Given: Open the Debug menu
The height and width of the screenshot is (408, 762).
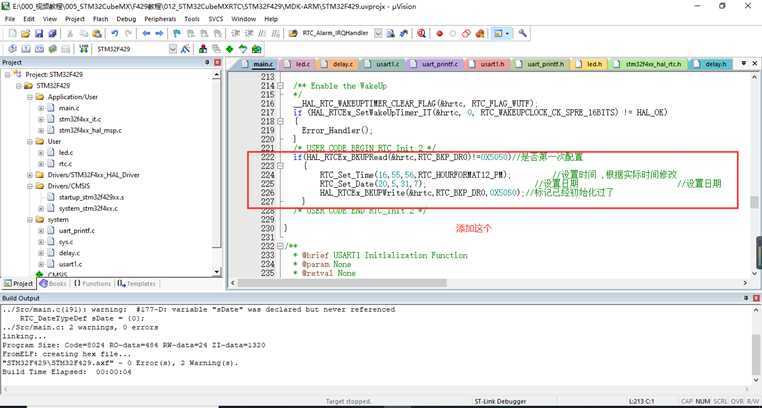Looking at the screenshot, I should pyautogui.click(x=126, y=19).
